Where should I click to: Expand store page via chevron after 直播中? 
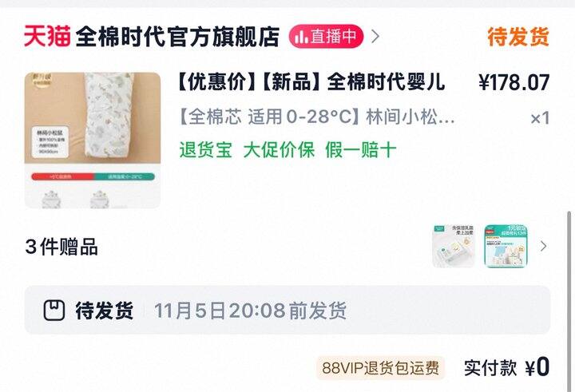[375, 36]
